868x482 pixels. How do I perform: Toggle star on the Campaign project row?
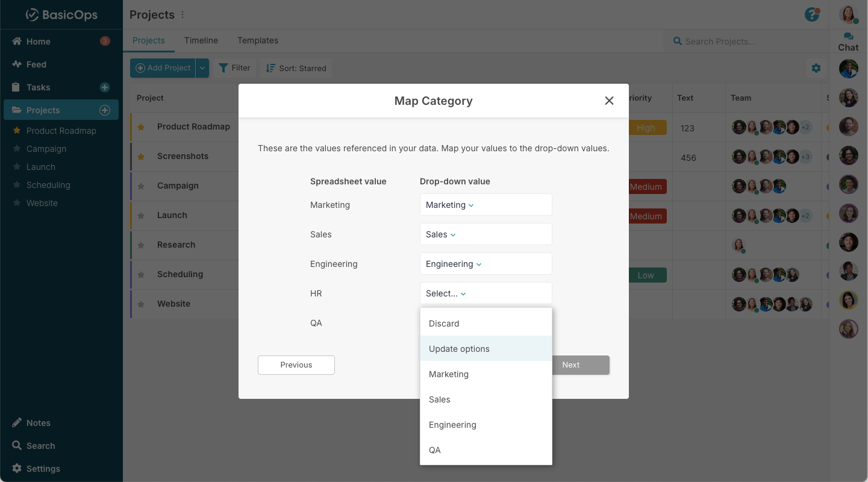(x=141, y=186)
